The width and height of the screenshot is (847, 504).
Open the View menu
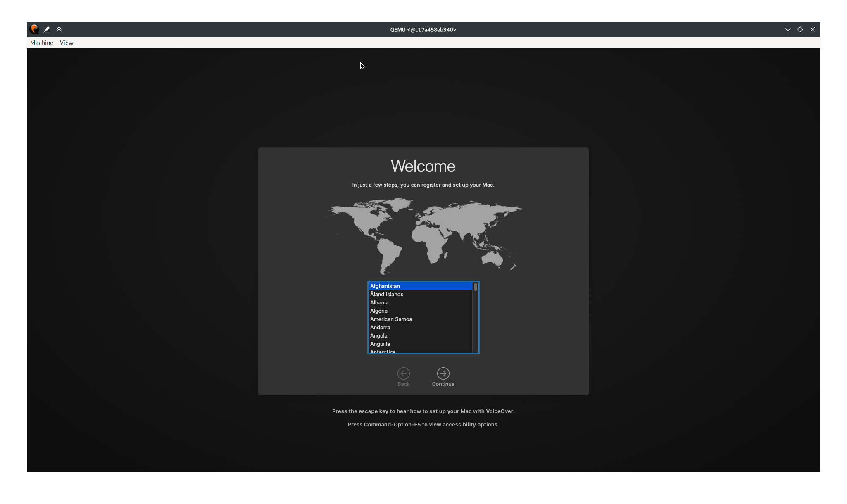click(x=67, y=43)
